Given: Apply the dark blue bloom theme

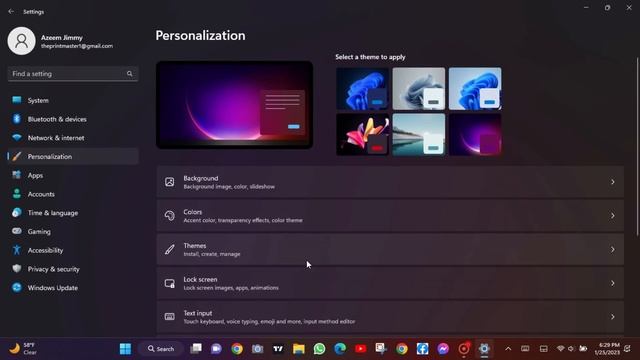Looking at the screenshot, I should (x=362, y=89).
